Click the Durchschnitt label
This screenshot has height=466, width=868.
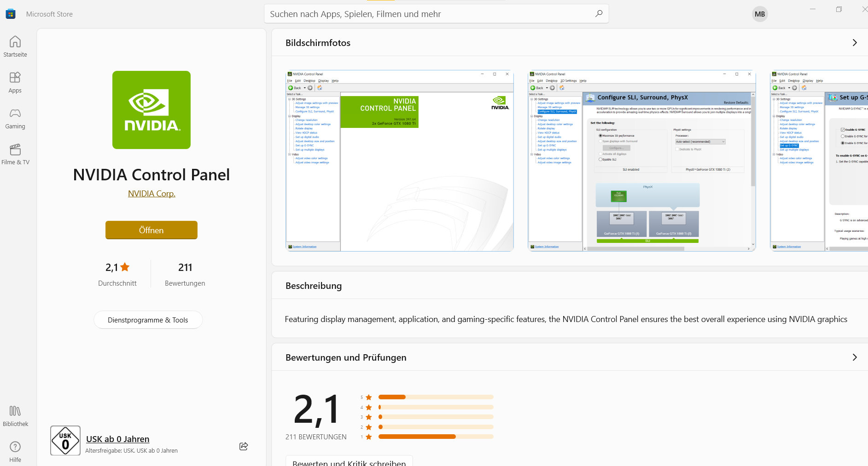[x=117, y=283]
